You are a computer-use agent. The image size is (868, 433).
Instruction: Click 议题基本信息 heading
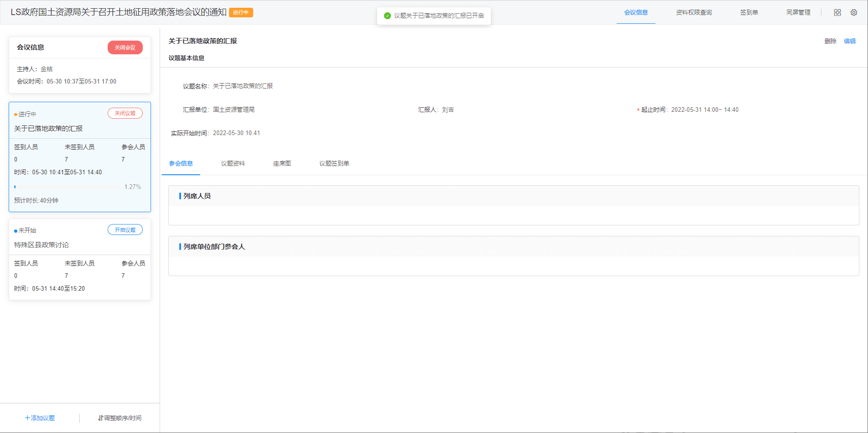coord(186,58)
